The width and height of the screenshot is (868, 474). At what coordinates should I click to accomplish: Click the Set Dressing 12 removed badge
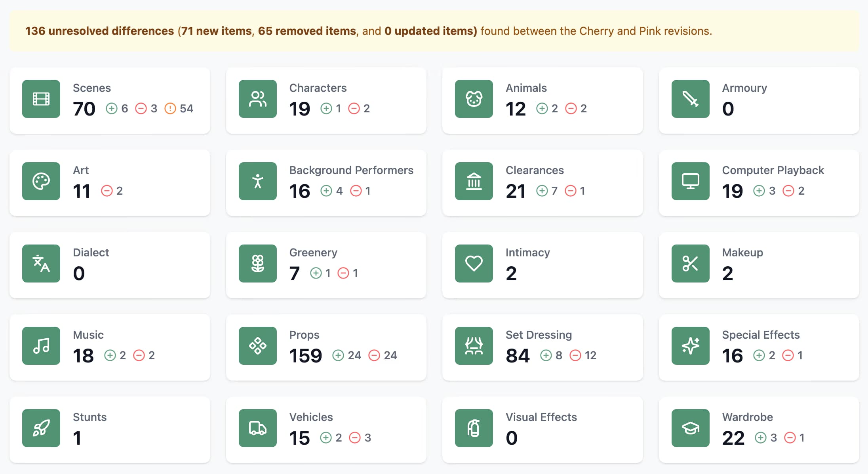(x=583, y=355)
